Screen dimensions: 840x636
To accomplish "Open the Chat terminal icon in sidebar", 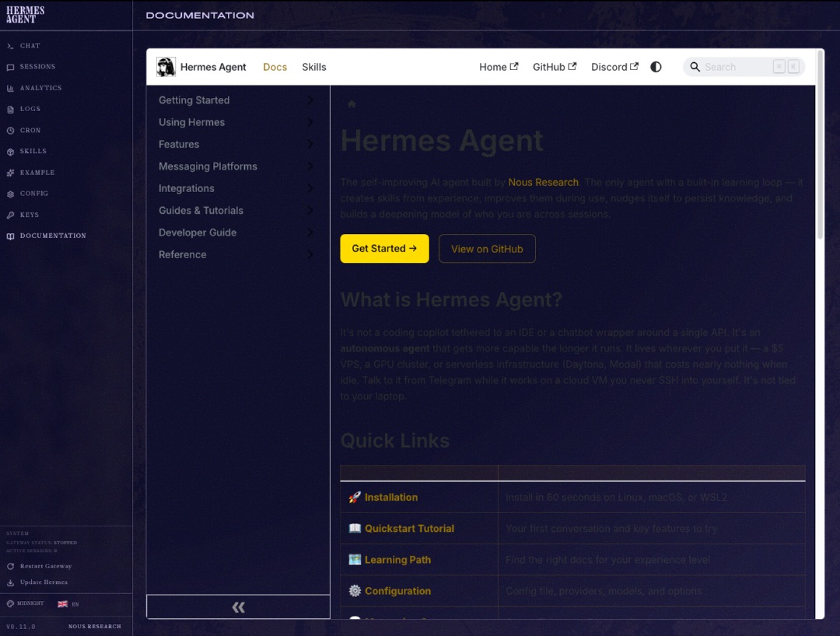I will (x=10, y=46).
